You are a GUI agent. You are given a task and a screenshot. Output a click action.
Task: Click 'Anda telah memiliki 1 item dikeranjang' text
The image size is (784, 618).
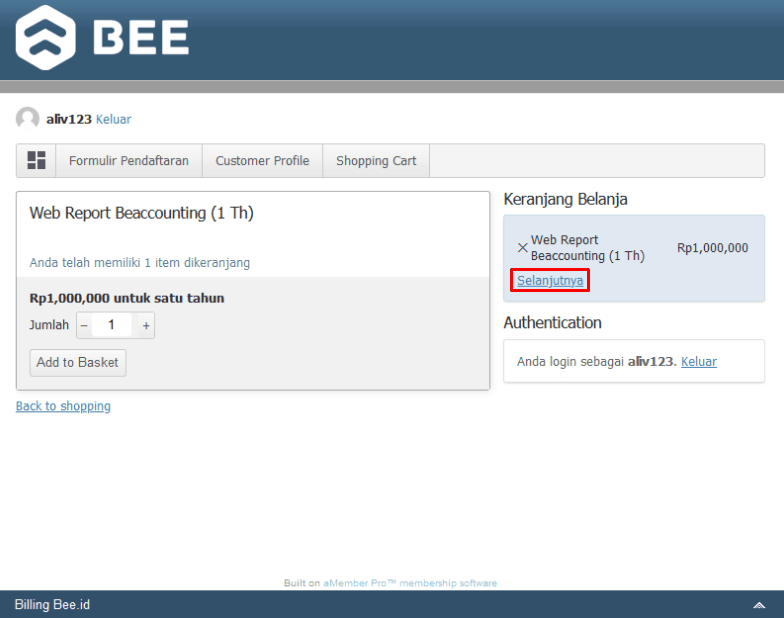(x=140, y=262)
